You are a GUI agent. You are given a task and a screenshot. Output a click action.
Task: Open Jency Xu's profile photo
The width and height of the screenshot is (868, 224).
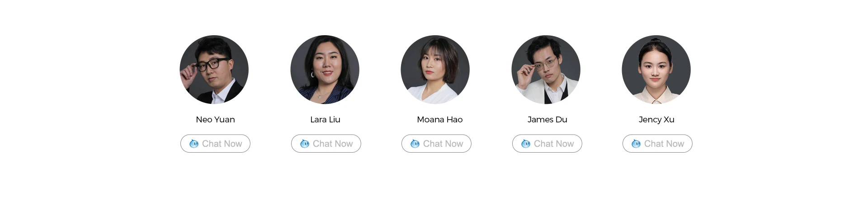pos(656,70)
